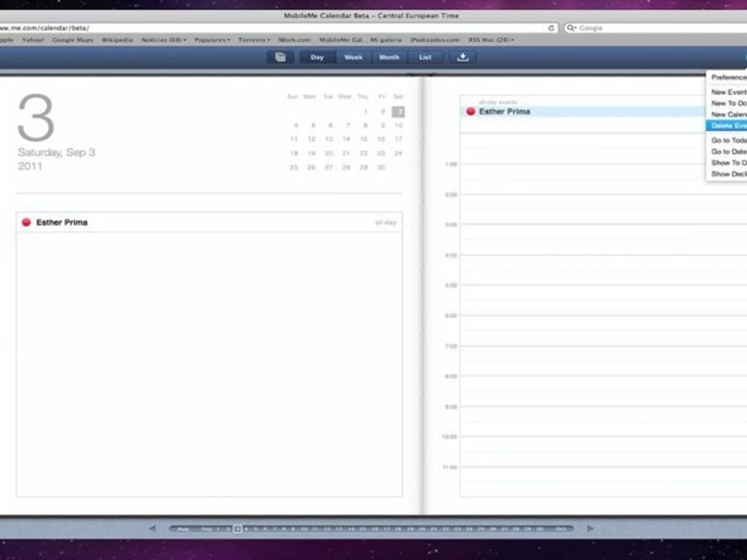The height and width of the screenshot is (560, 747).
Task: Open the inbox download tray icon
Action: click(462, 57)
